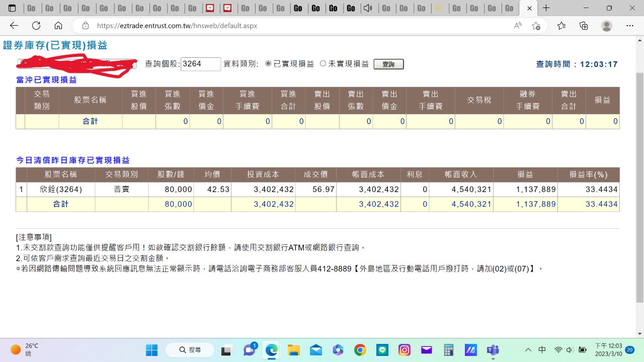Image resolution: width=644 pixels, height=362 pixels.
Task: Expand the redacted account dropdown
Action: click(x=133, y=64)
